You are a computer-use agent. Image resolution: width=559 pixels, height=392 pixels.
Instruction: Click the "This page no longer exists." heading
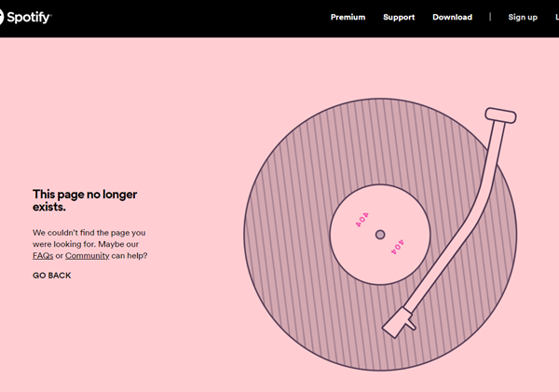85,200
